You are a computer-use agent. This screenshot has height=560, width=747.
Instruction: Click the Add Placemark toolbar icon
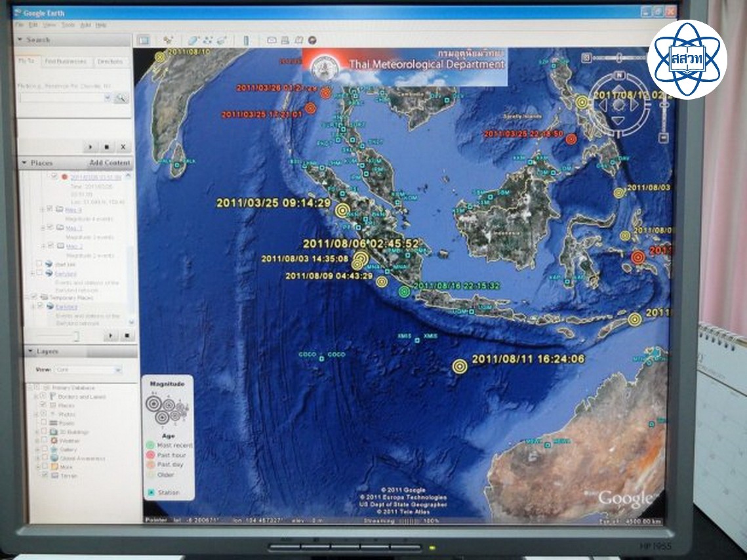click(168, 40)
